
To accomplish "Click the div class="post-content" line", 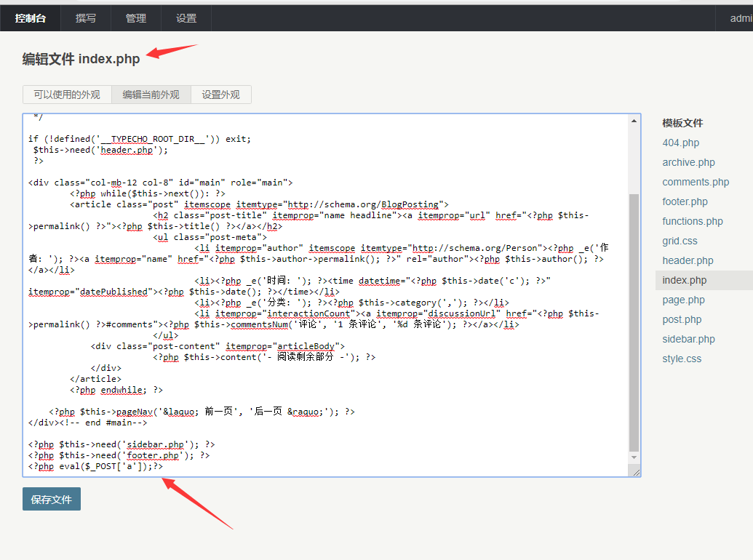I will pos(218,346).
